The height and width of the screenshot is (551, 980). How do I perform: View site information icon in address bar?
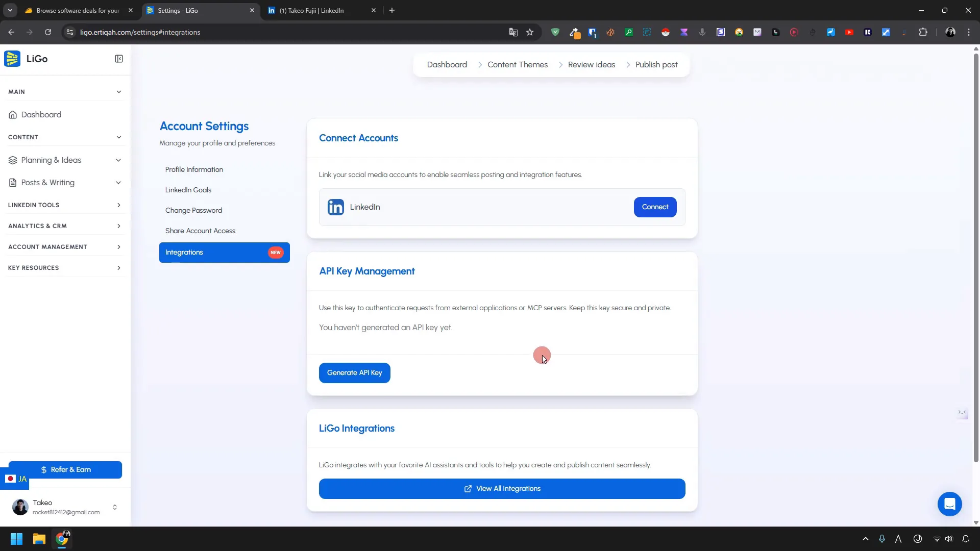pos(70,32)
